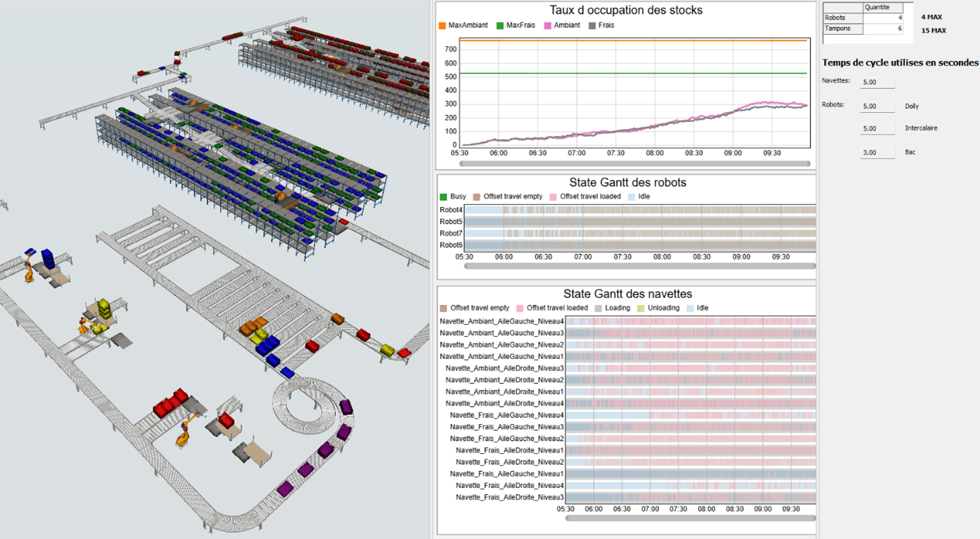980x539 pixels.
Task: Click the navettes Idle legend swatch
Action: tap(690, 309)
